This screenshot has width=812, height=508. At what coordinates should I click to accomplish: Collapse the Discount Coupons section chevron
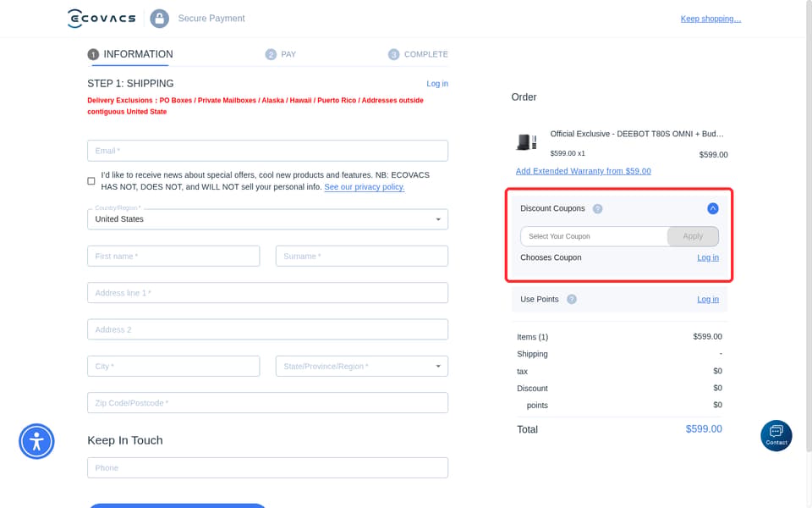[713, 208]
